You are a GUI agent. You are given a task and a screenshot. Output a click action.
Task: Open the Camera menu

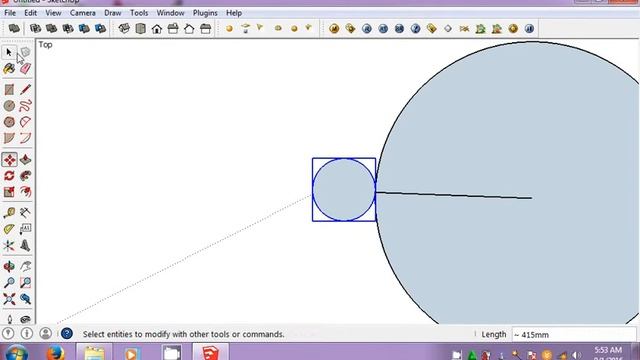click(x=82, y=13)
